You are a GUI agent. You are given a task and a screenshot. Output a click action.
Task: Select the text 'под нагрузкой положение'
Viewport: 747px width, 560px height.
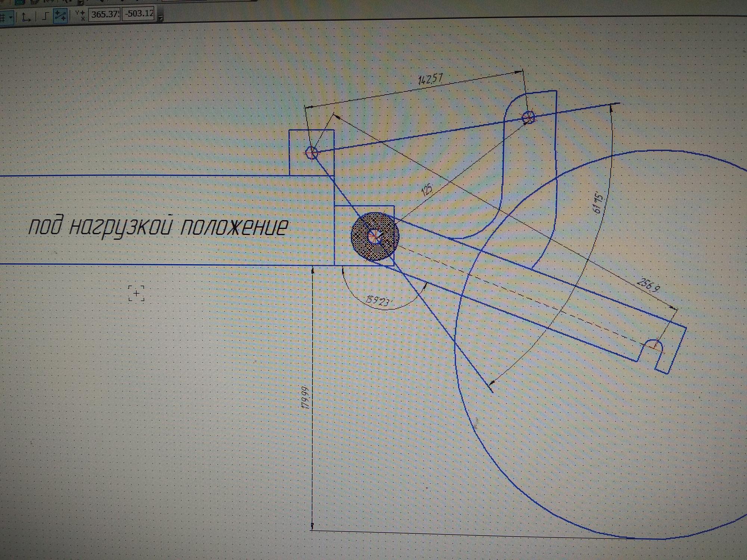click(158, 226)
